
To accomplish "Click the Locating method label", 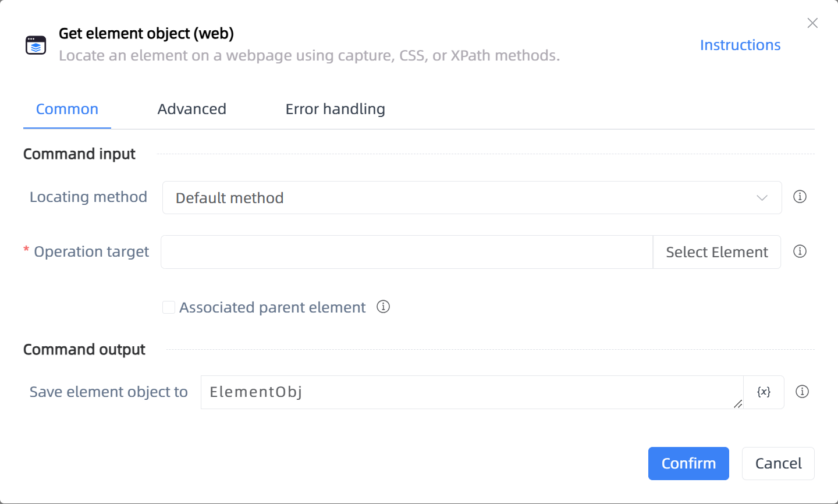I will (88, 197).
